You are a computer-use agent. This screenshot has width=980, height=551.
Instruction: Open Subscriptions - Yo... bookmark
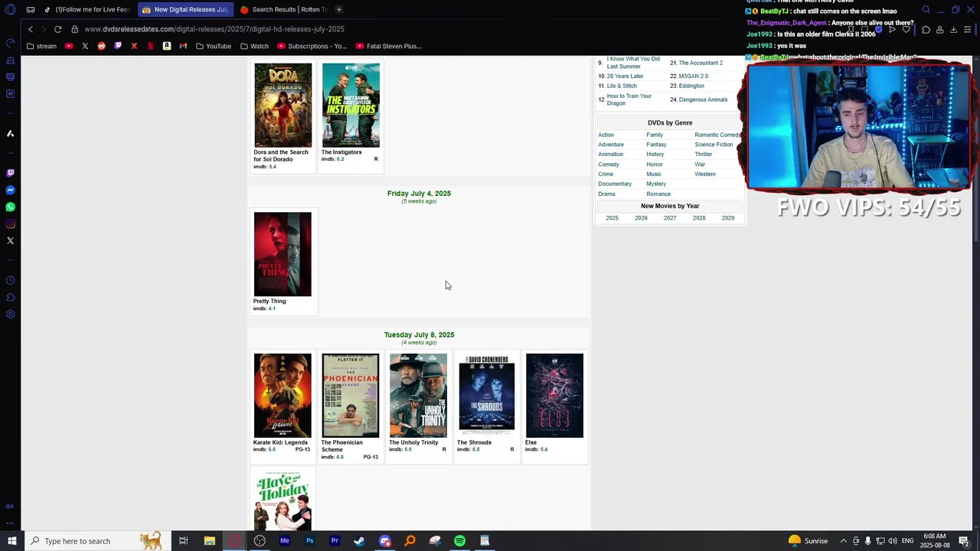(312, 46)
